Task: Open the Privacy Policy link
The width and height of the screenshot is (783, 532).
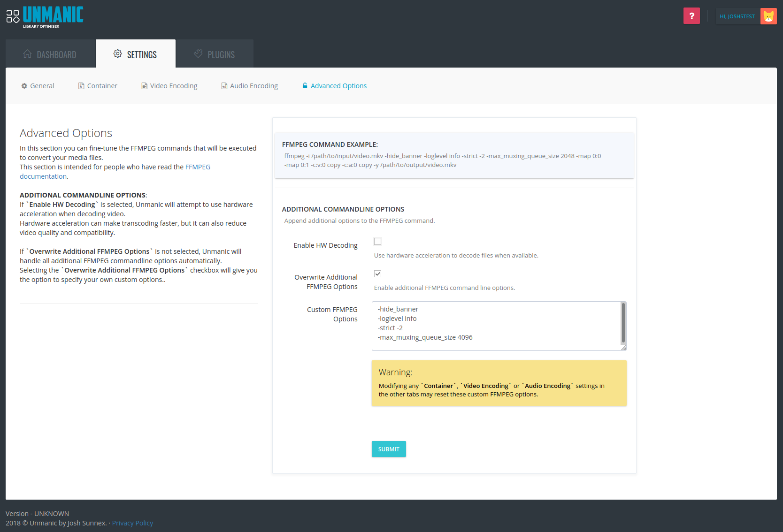Action: coord(132,523)
